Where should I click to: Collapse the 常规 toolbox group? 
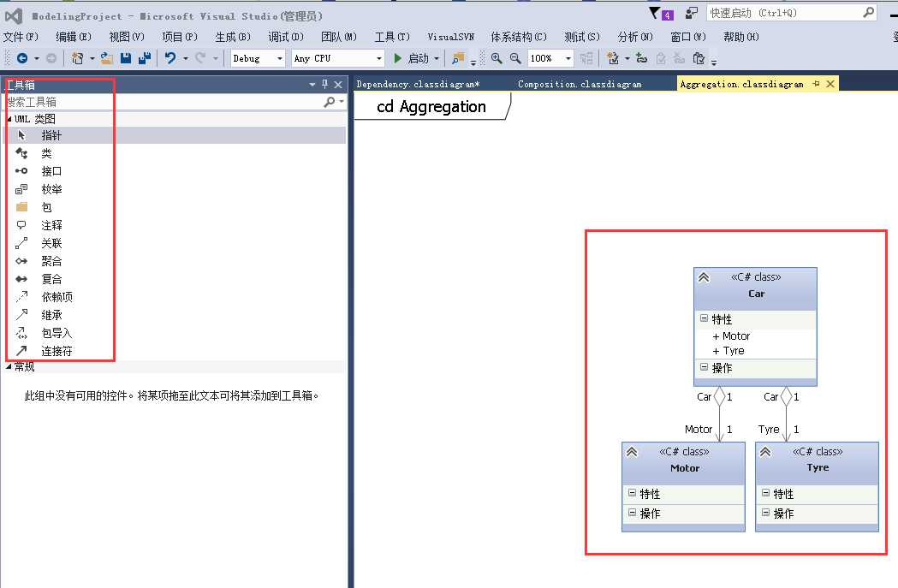pyautogui.click(x=9, y=367)
